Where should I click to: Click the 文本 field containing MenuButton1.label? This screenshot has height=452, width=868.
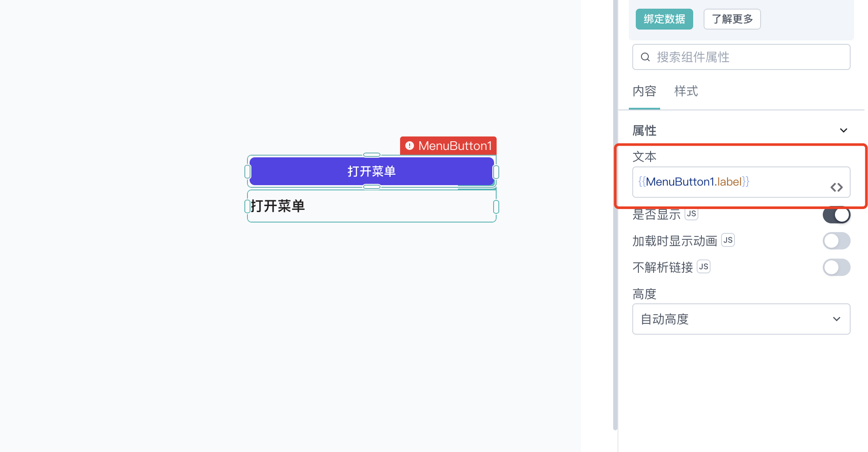click(x=741, y=182)
